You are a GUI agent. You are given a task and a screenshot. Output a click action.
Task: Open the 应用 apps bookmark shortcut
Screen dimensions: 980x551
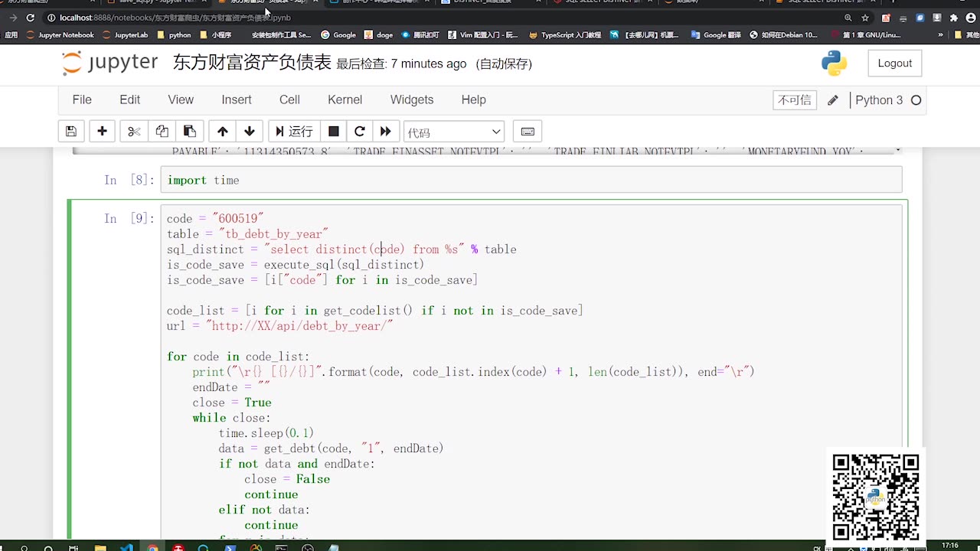pyautogui.click(x=11, y=35)
